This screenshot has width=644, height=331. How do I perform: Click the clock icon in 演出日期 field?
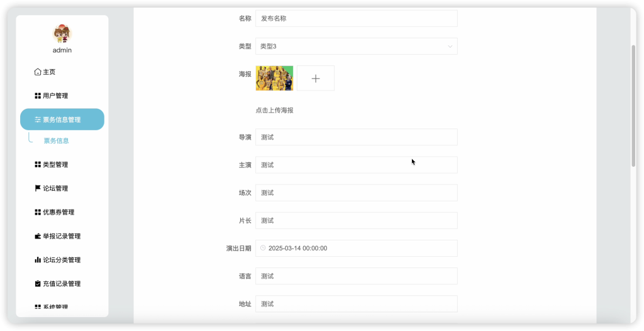[x=263, y=248]
